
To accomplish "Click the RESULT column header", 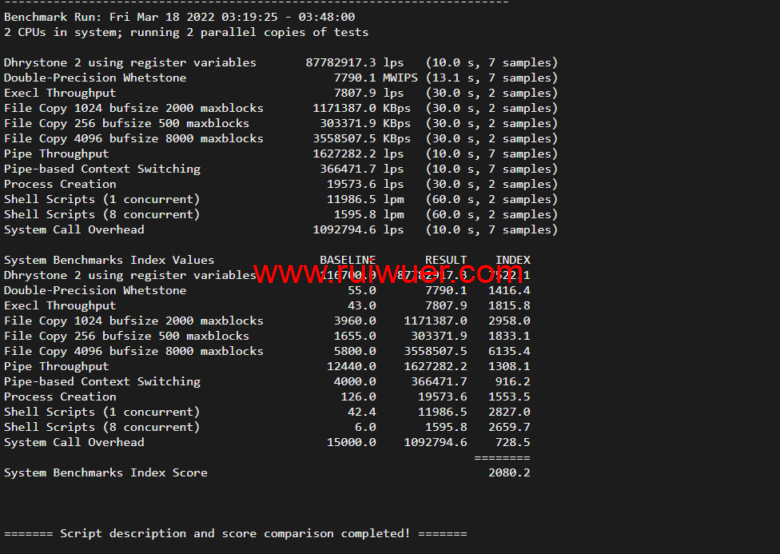I will 445,260.
